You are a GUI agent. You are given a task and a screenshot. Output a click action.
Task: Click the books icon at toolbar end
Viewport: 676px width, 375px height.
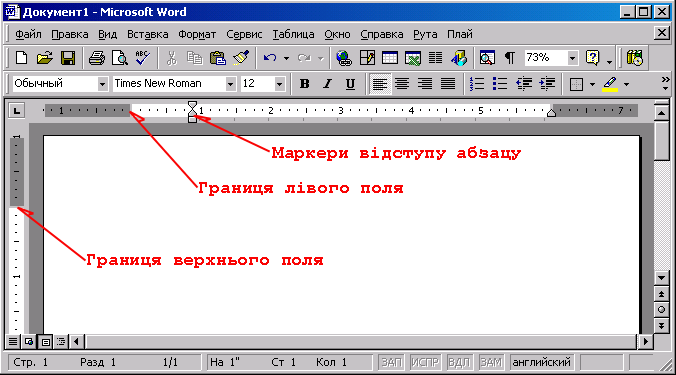pos(635,58)
